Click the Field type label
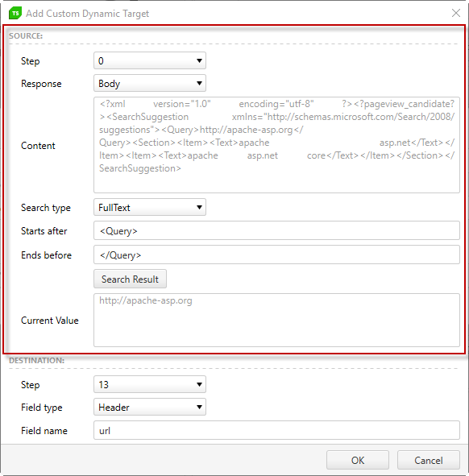Viewport: 469px width, 476px height. click(42, 408)
